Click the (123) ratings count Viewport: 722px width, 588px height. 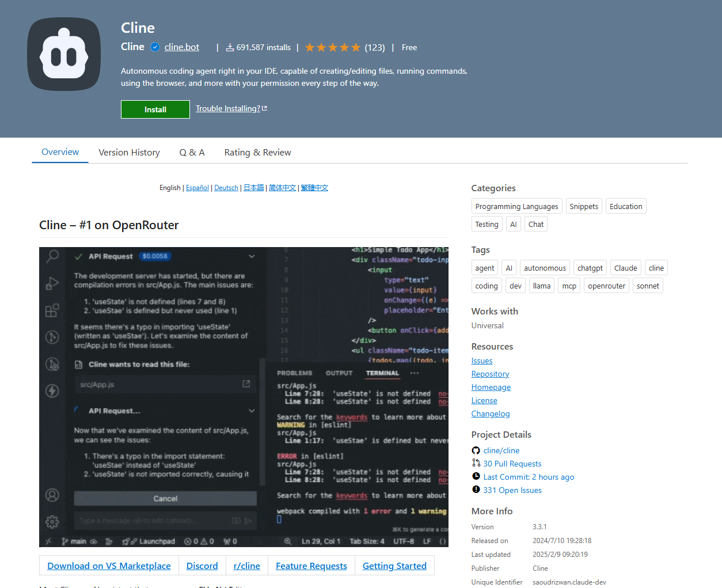tap(375, 47)
